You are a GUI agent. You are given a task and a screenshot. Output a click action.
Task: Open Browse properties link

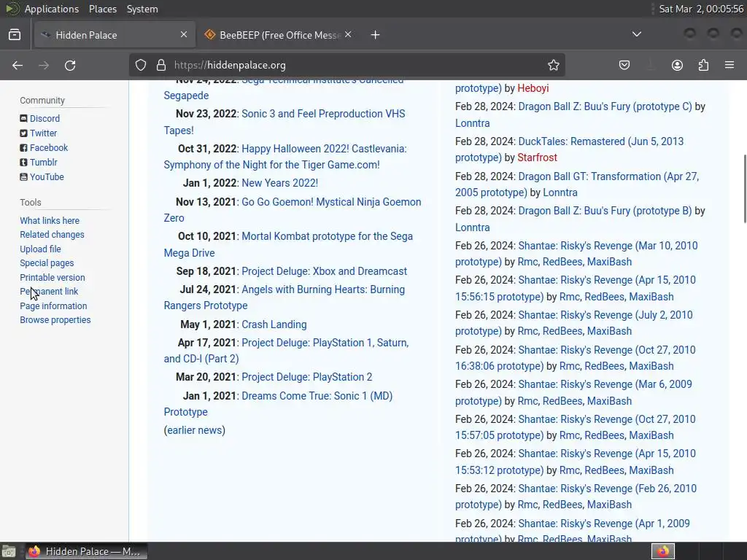click(55, 320)
